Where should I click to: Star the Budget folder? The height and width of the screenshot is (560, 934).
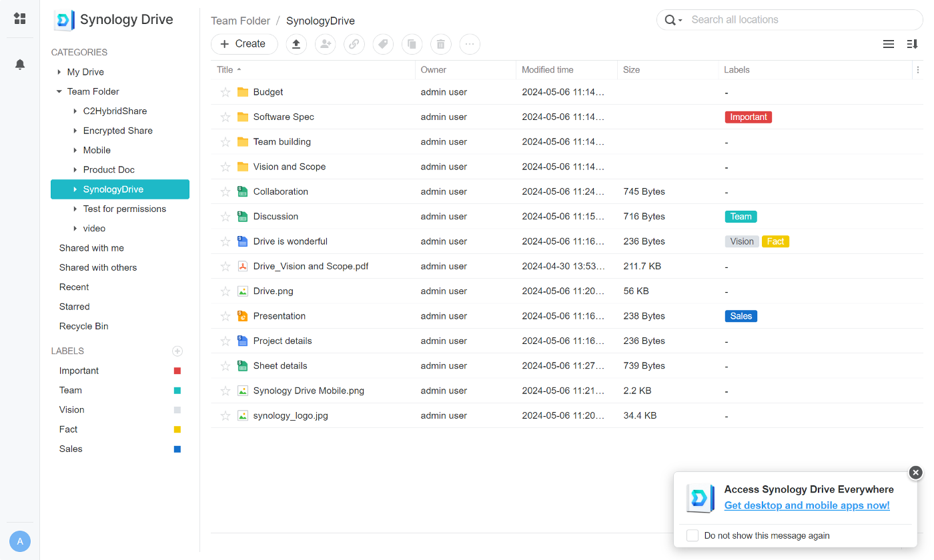click(x=225, y=92)
